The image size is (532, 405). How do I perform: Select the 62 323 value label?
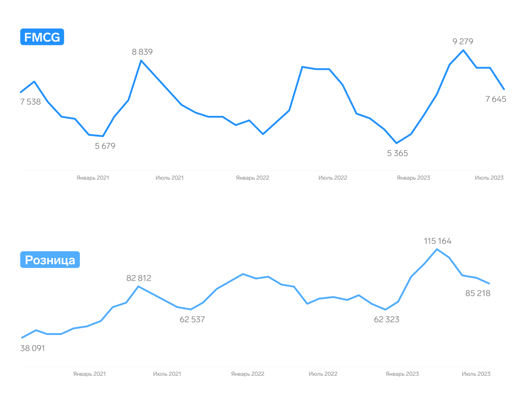tap(387, 319)
